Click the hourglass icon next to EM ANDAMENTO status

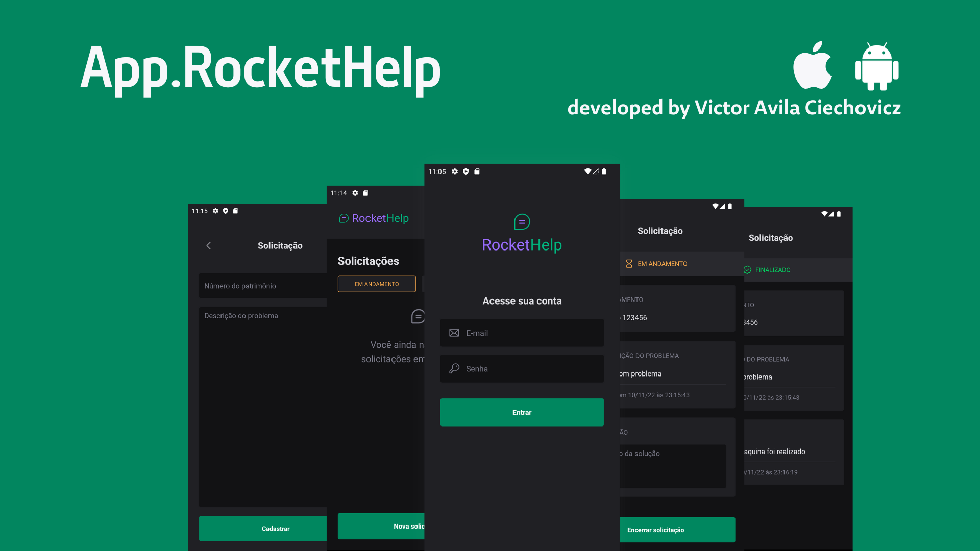coord(629,264)
